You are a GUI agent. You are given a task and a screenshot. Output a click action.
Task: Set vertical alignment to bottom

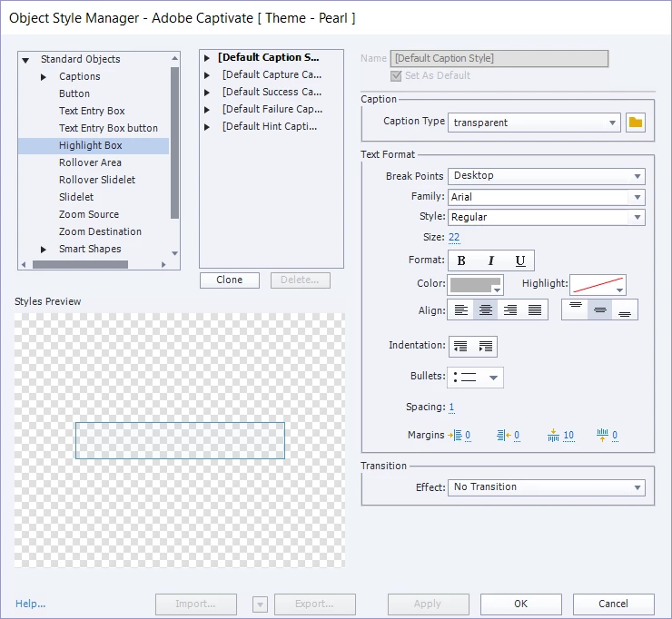click(x=625, y=309)
